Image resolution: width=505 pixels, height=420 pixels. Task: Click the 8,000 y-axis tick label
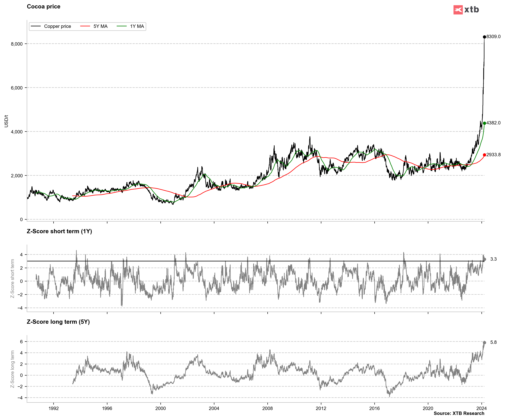coord(17,44)
